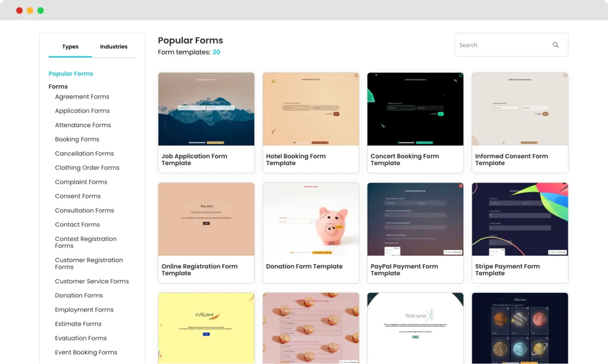Go to Donation Forms category

(78, 295)
